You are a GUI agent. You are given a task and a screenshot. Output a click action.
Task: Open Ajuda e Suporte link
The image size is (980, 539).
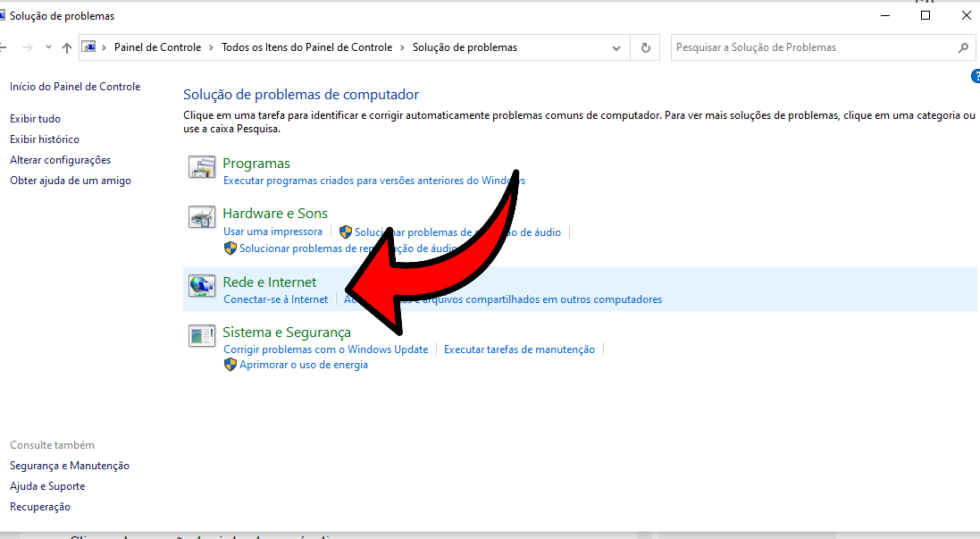coord(47,486)
